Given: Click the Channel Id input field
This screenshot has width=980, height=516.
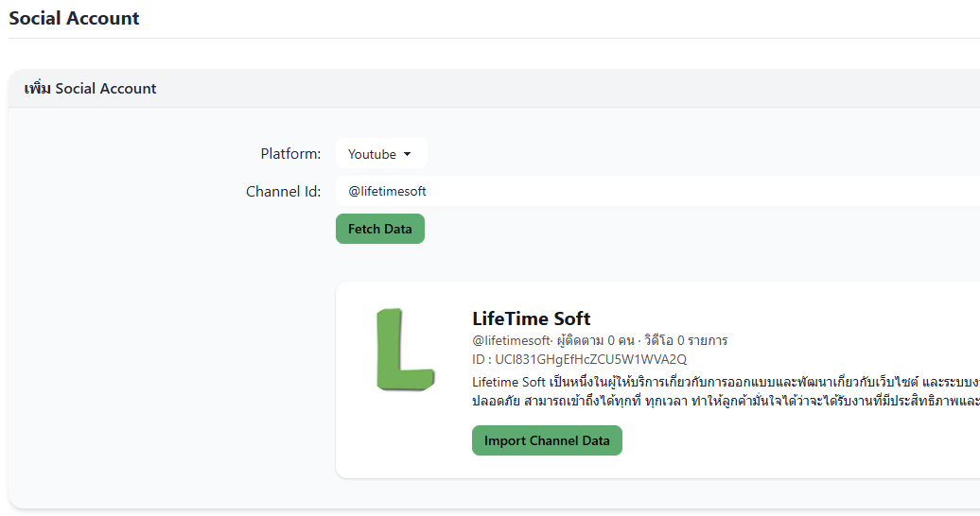Looking at the screenshot, I should 657,191.
